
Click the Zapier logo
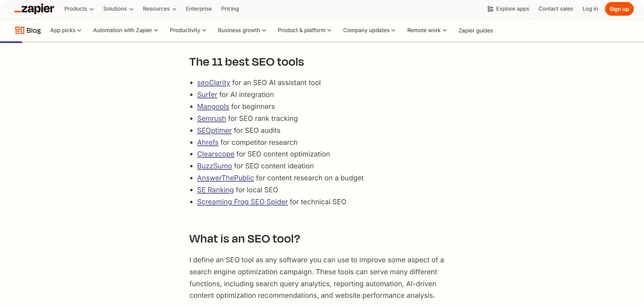[34, 9]
